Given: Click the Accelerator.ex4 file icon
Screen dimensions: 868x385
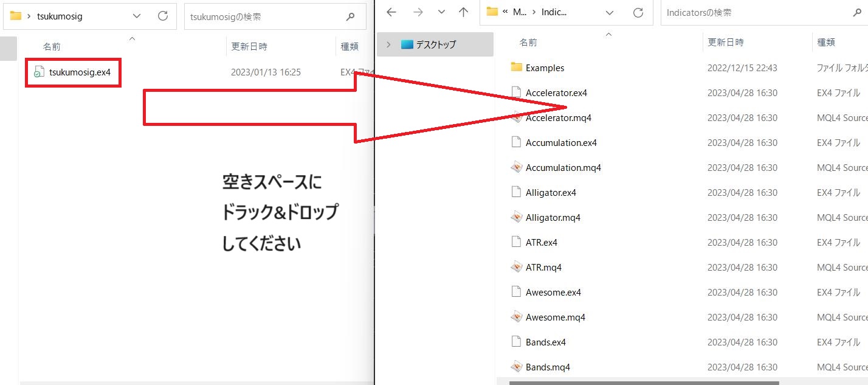Looking at the screenshot, I should [517, 92].
